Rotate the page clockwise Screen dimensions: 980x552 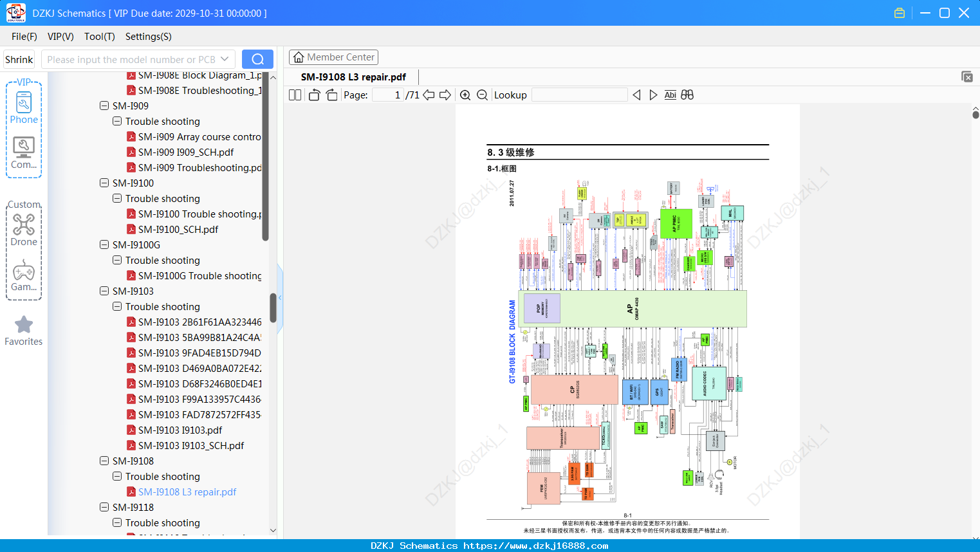(331, 95)
